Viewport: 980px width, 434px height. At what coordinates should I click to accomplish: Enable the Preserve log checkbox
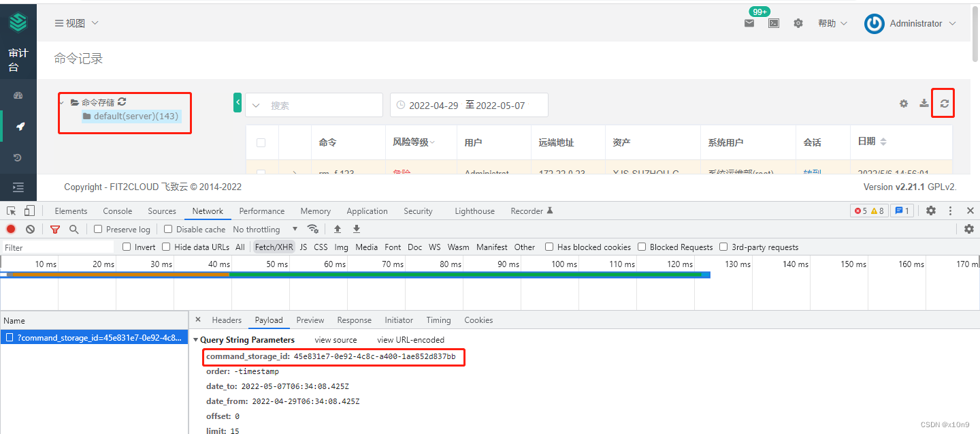[x=97, y=229]
